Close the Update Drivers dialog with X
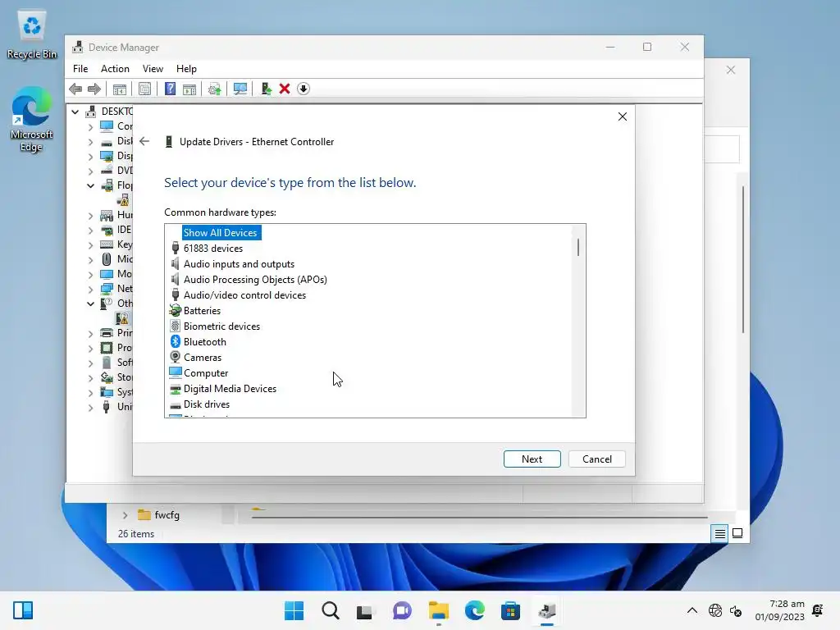840x630 pixels. [x=622, y=116]
